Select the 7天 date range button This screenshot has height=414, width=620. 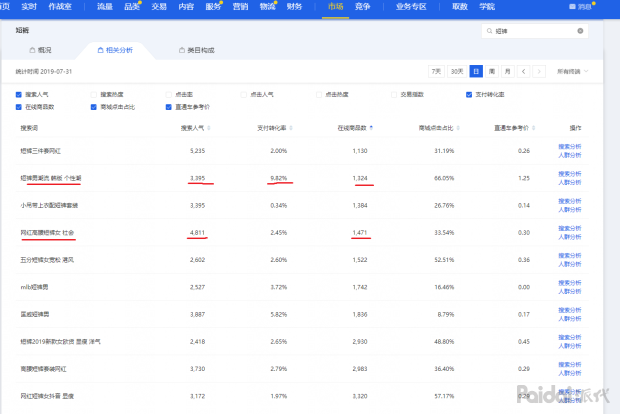(x=435, y=72)
